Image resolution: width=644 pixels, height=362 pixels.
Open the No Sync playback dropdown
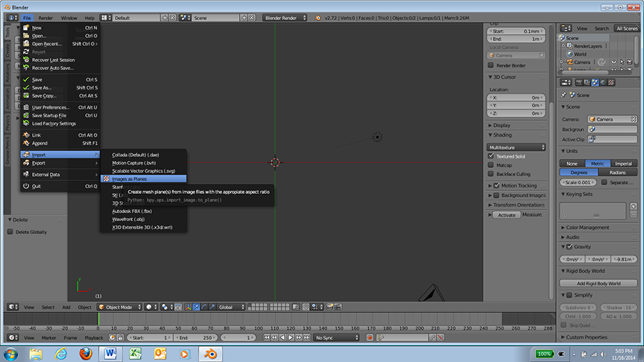336,338
